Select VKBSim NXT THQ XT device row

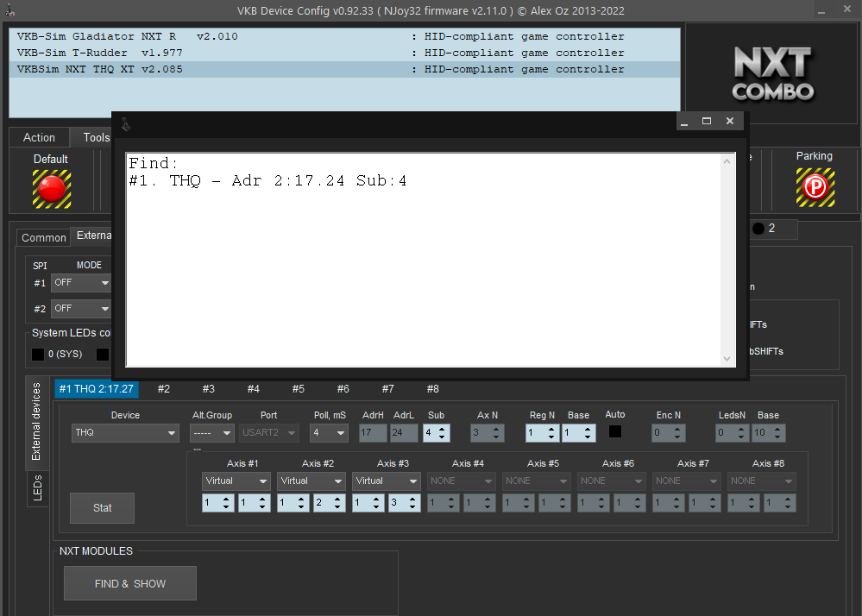[x=344, y=69]
